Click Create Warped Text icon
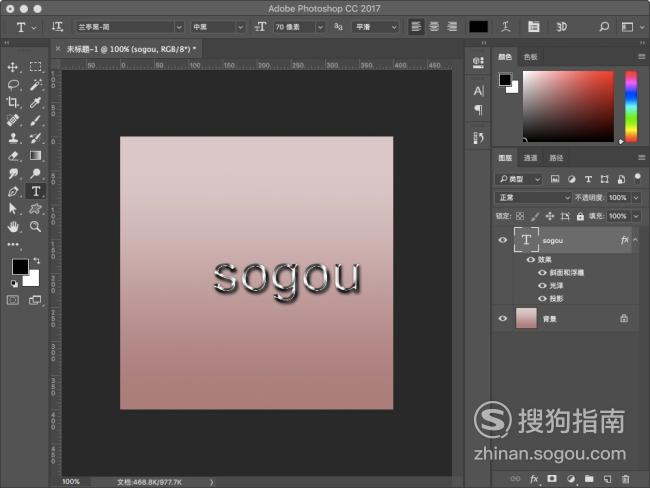The height and width of the screenshot is (488, 650). tap(505, 27)
